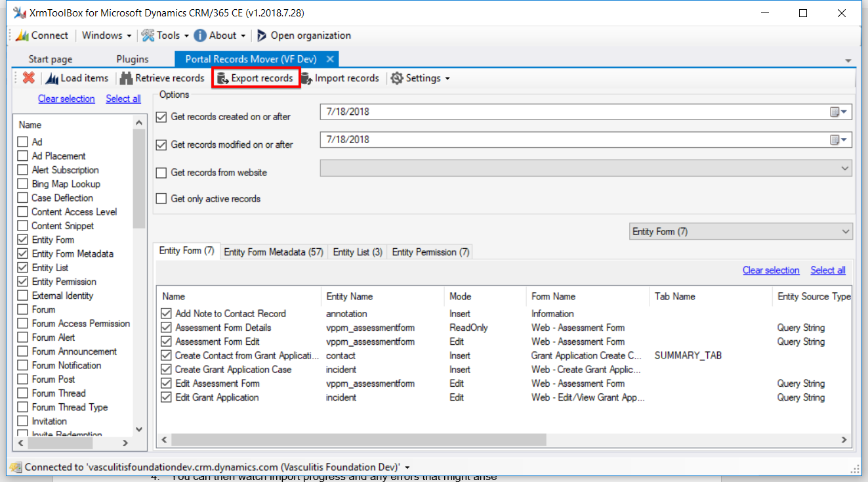868x482 pixels.
Task: Enable Get only active records checkbox
Action: coord(161,199)
